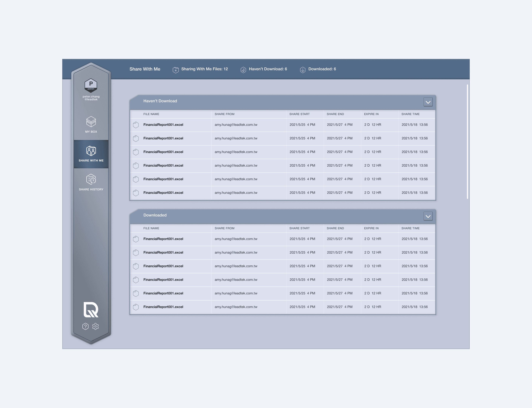This screenshot has width=532, height=408.
Task: Tick first file checkbox in Downloaded table
Action: [136, 239]
